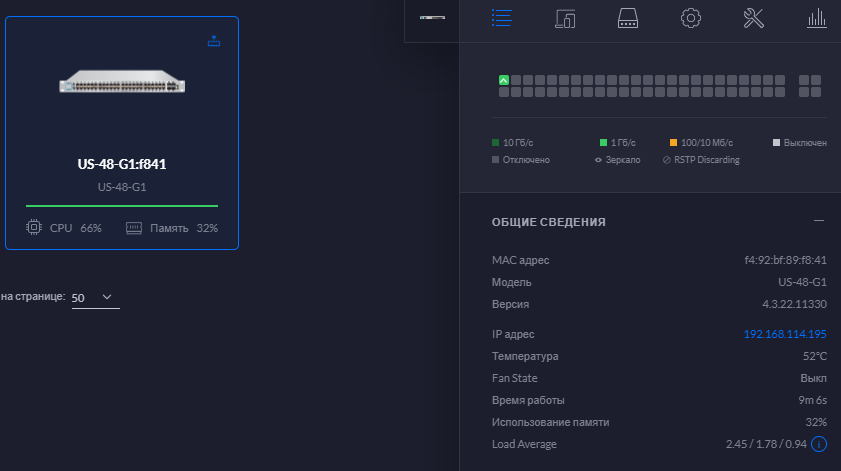
Task: Click the green status bar on device card
Action: pos(122,205)
